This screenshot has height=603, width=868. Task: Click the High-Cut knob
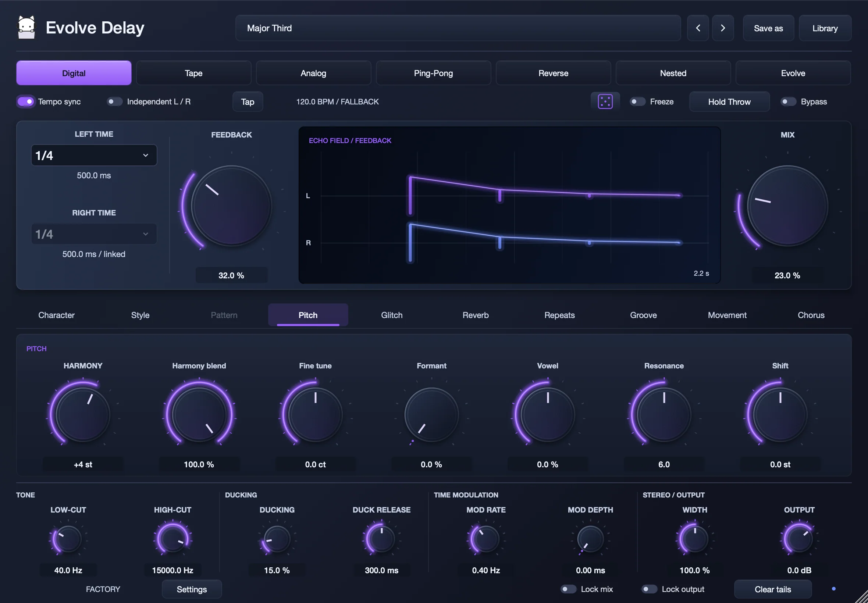point(173,539)
